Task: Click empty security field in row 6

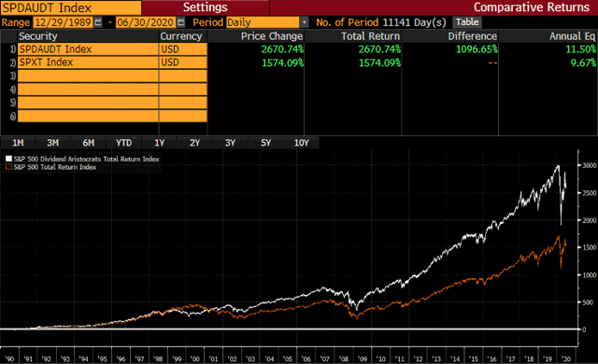Action: 88,116
